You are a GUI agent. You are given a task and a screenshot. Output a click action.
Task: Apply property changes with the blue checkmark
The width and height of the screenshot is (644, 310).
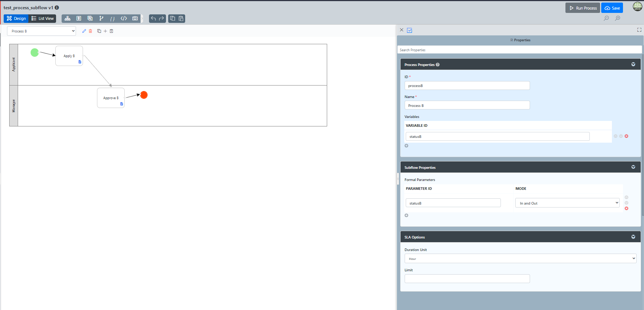[x=409, y=30]
